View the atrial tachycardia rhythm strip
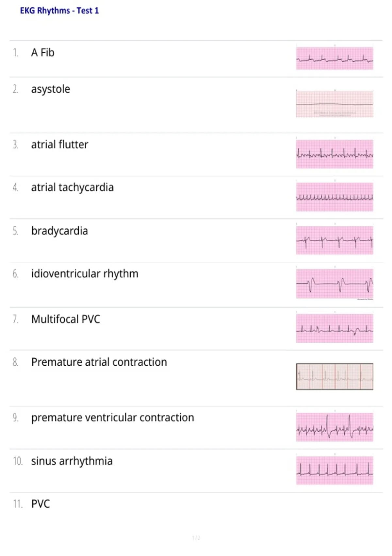Screen dimensions: 392x556 (335, 197)
